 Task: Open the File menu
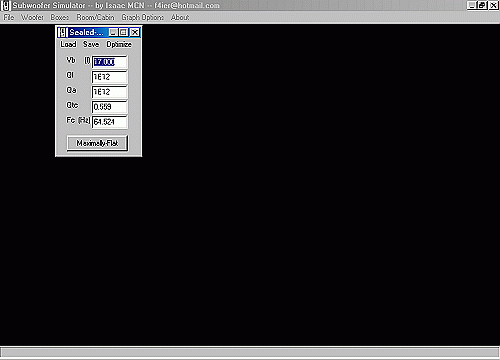[x=9, y=17]
